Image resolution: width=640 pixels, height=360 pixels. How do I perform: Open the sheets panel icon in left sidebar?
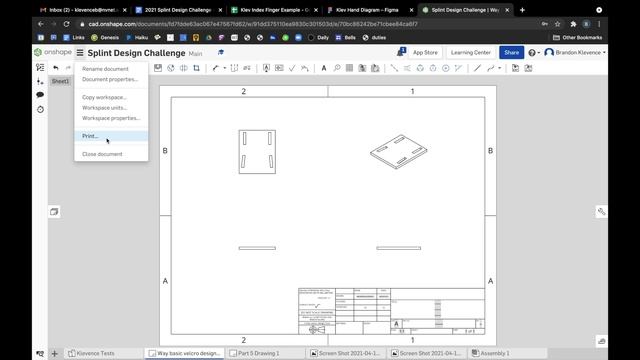coord(40,67)
